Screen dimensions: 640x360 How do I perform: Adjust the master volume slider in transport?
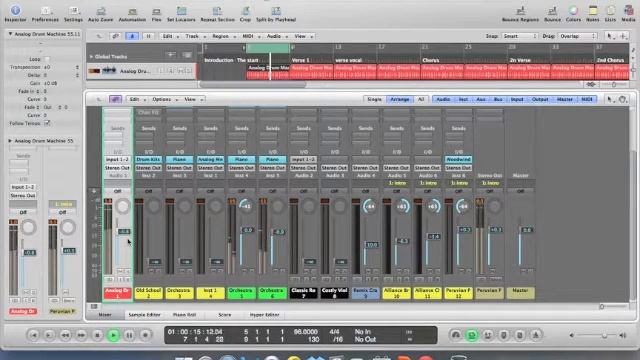point(604,335)
